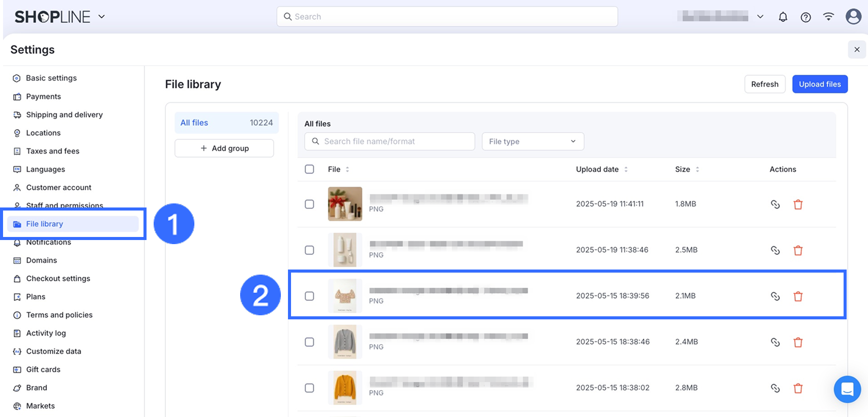The height and width of the screenshot is (417, 868).
Task: Go to Customer account settings
Action: (59, 188)
